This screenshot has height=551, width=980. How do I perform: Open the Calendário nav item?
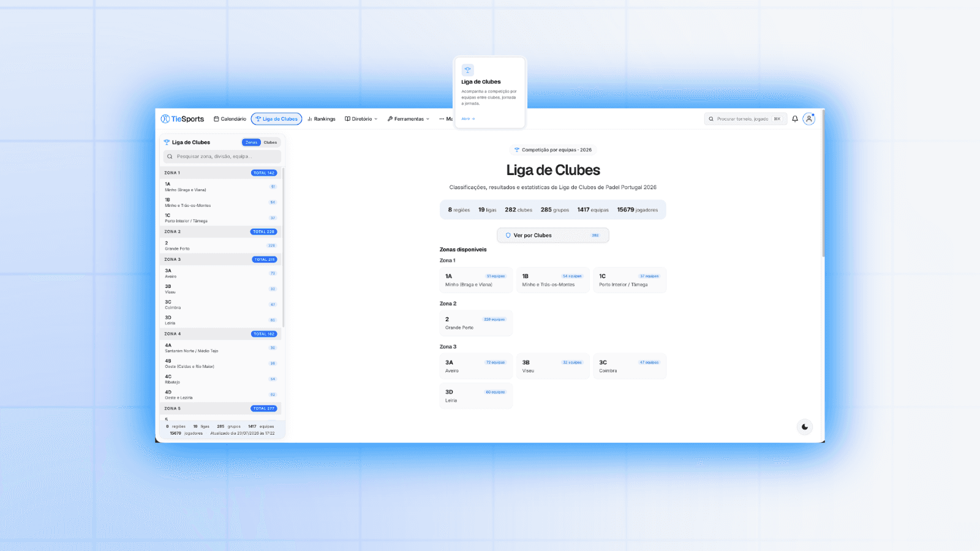(230, 119)
